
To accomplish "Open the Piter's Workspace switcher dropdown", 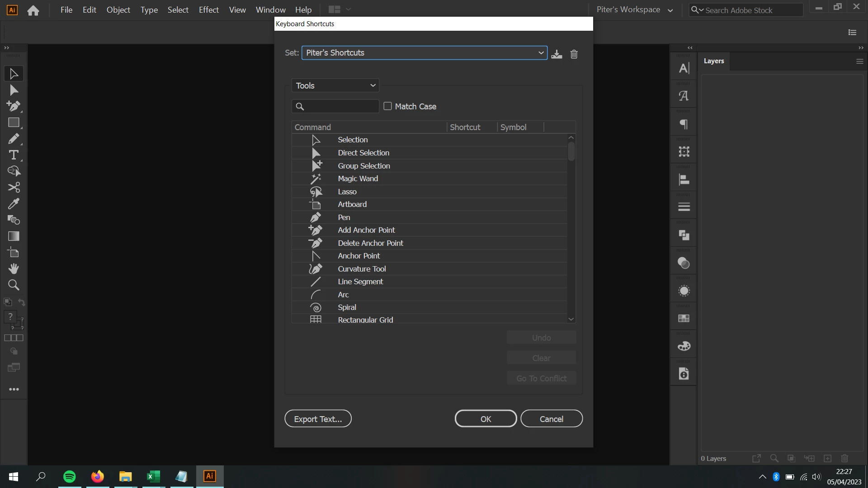I will [x=634, y=9].
